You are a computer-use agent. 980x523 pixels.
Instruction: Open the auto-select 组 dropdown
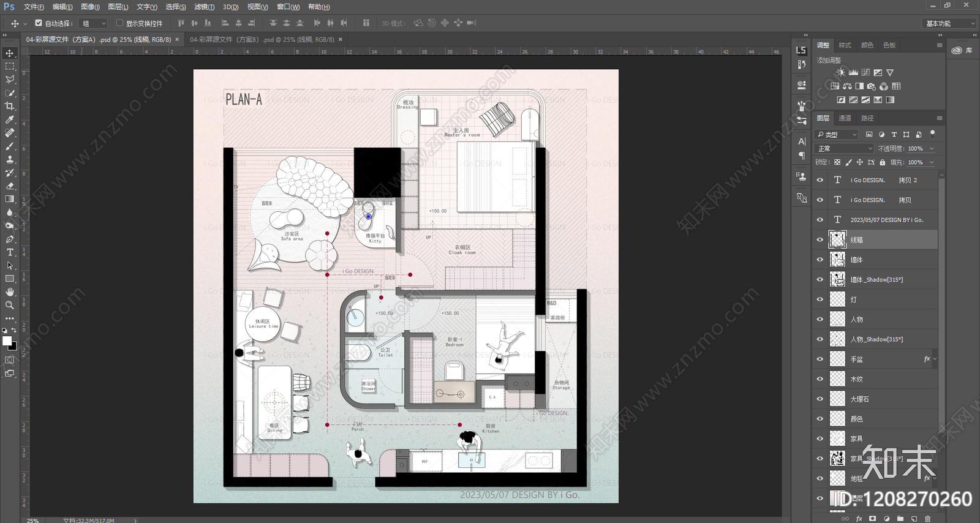[x=94, y=23]
